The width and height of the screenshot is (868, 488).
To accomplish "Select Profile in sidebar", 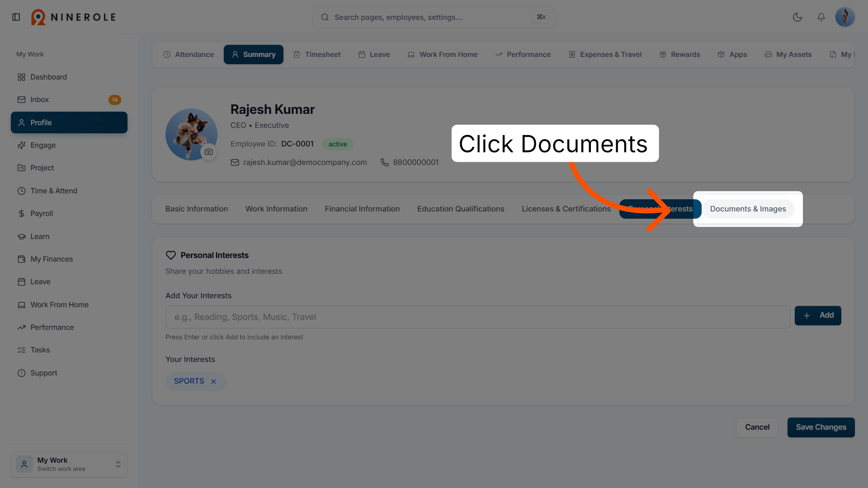I will [69, 122].
